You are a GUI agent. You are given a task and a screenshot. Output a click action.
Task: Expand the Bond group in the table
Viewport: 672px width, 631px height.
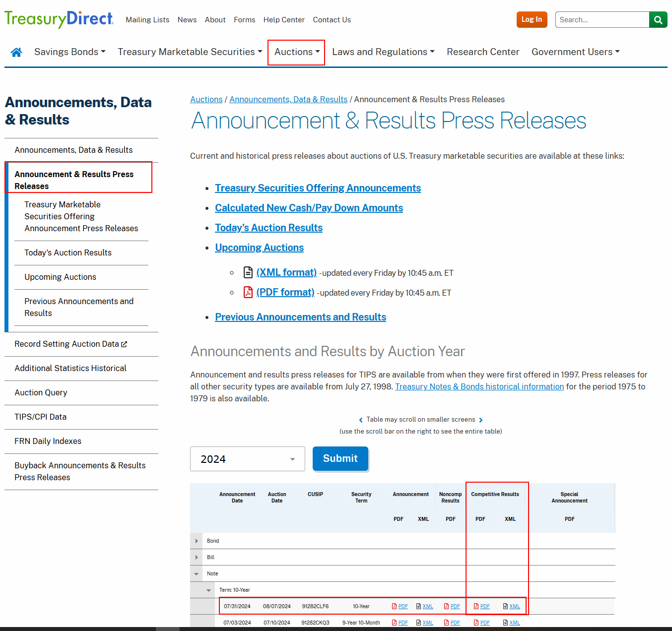click(197, 541)
